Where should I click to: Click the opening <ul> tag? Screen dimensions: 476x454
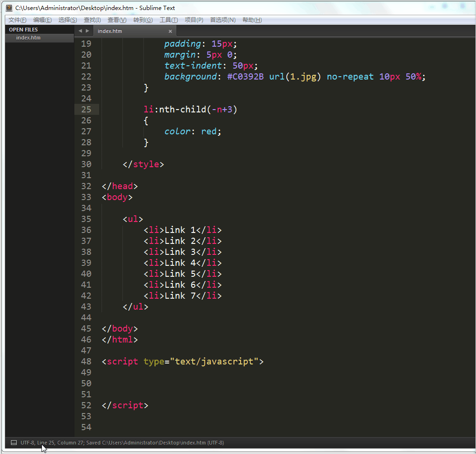[x=132, y=219]
